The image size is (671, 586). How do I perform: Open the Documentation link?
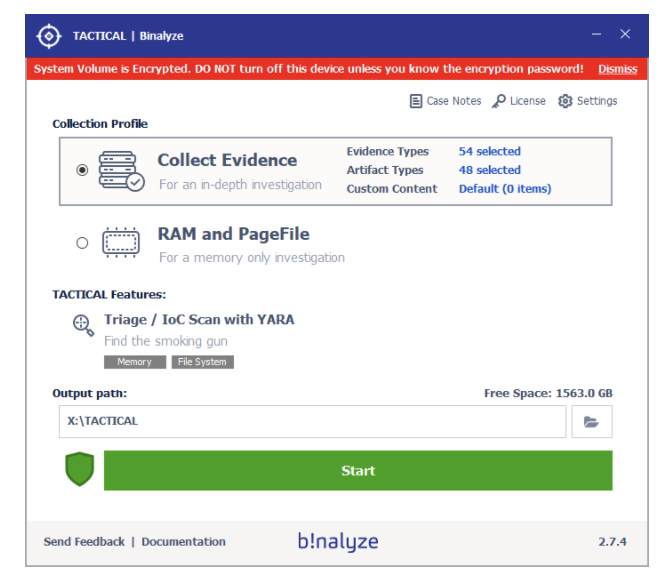click(183, 542)
